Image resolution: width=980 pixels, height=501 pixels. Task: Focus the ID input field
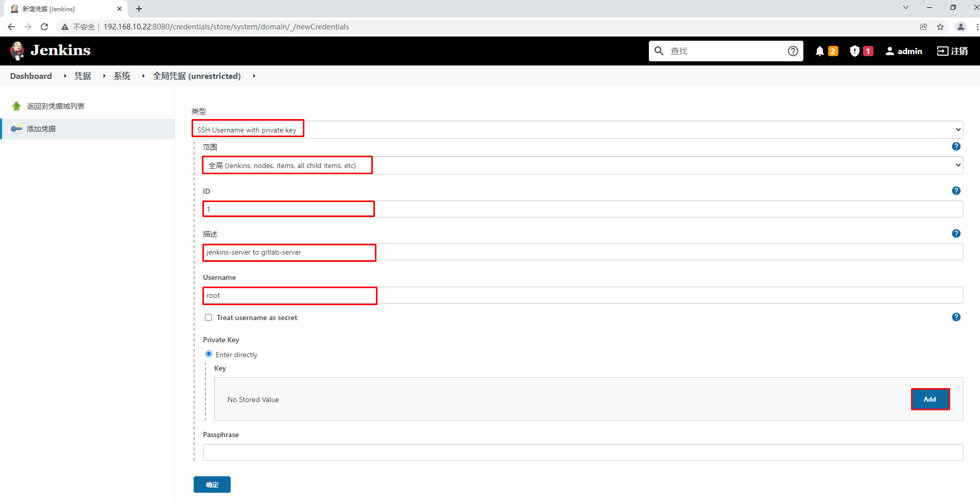click(x=583, y=209)
